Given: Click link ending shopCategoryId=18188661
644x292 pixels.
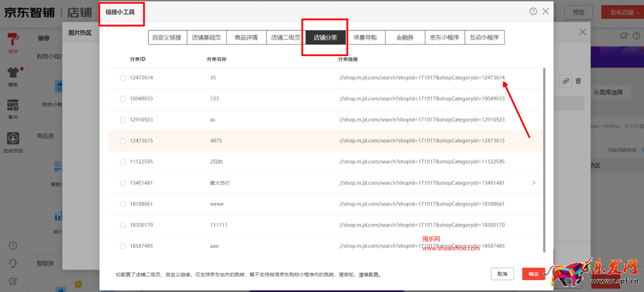Looking at the screenshot, I should click(x=422, y=204).
